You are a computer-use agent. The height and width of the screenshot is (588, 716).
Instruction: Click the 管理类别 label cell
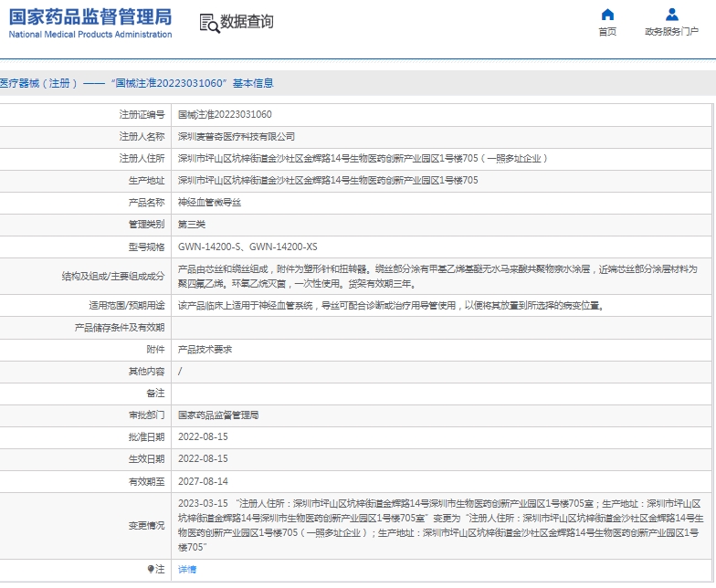pyautogui.click(x=146, y=225)
